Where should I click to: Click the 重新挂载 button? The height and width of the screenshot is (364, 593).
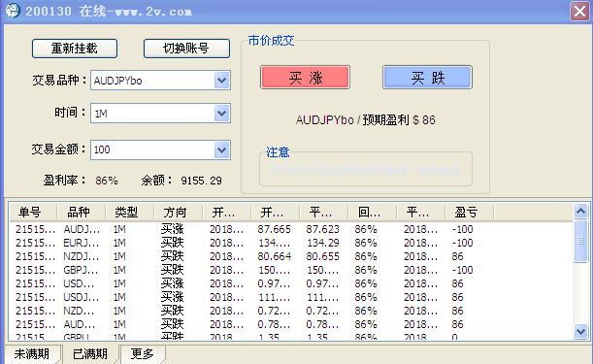tap(75, 49)
